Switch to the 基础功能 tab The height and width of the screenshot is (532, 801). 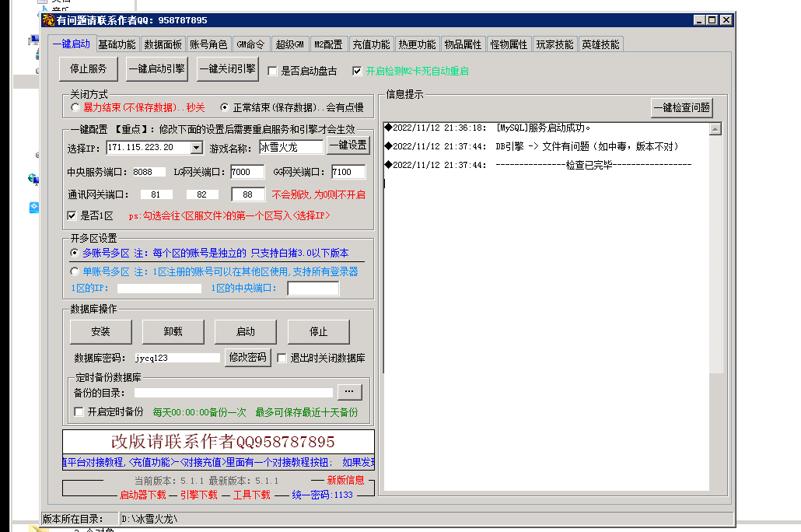point(117,44)
